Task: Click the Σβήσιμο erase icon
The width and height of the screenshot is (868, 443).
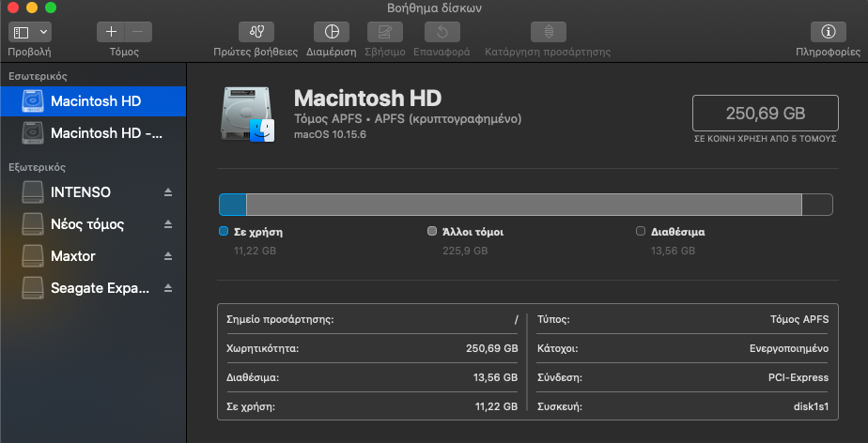Action: 385,32
